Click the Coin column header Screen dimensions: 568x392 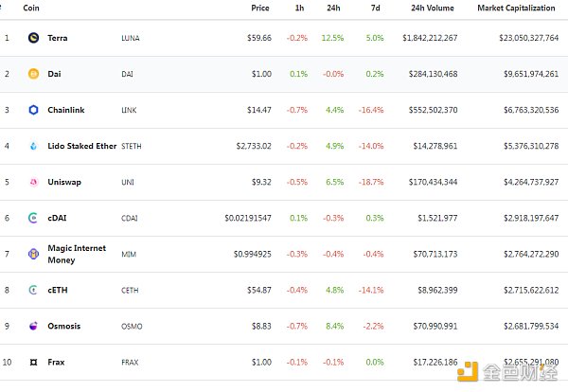pos(31,8)
